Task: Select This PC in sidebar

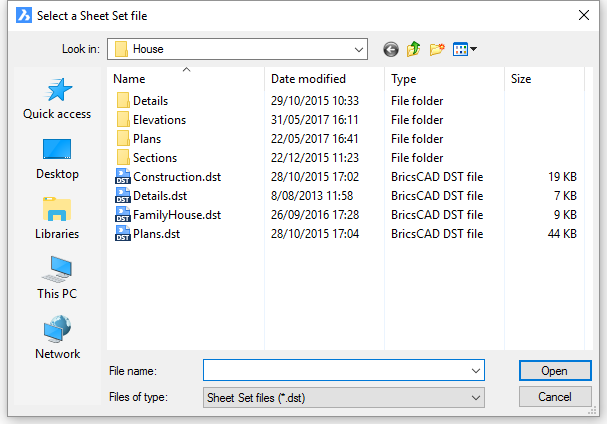Action: click(x=57, y=278)
